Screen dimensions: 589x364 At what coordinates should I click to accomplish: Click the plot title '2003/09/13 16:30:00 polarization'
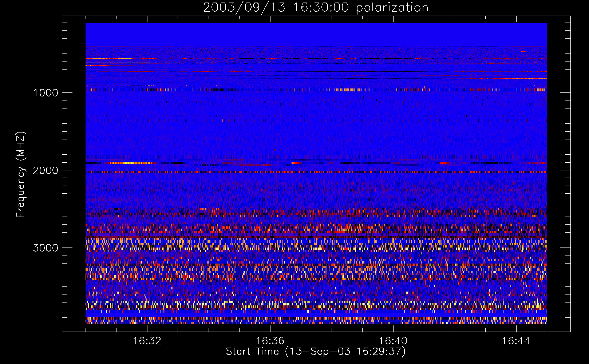click(x=316, y=7)
